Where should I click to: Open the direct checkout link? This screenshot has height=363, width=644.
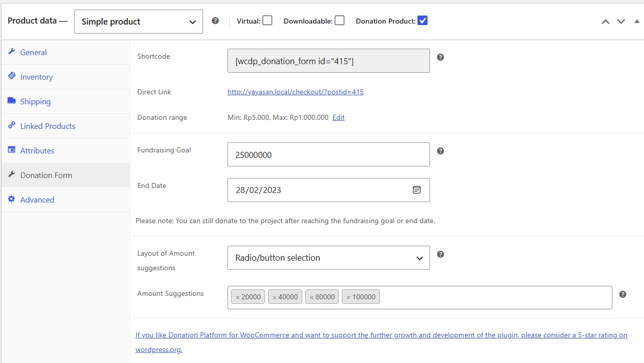click(x=296, y=92)
